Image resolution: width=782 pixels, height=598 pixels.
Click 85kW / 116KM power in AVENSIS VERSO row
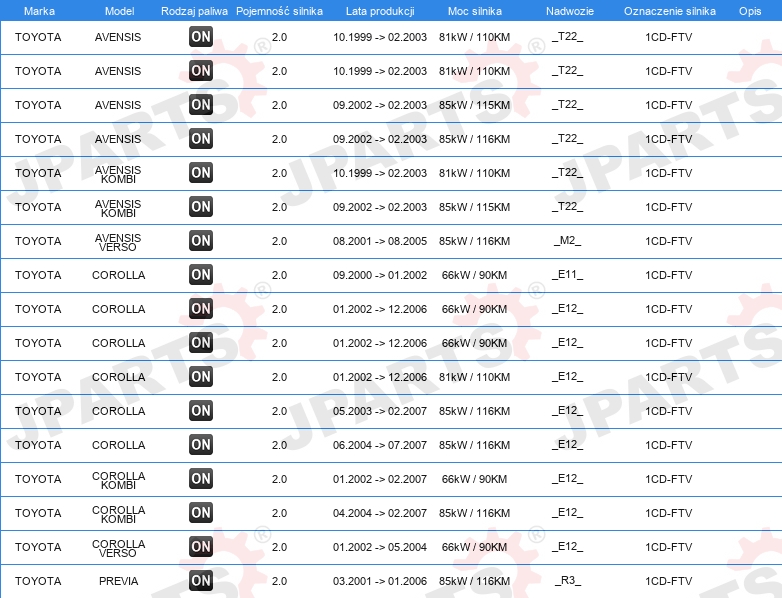474,241
